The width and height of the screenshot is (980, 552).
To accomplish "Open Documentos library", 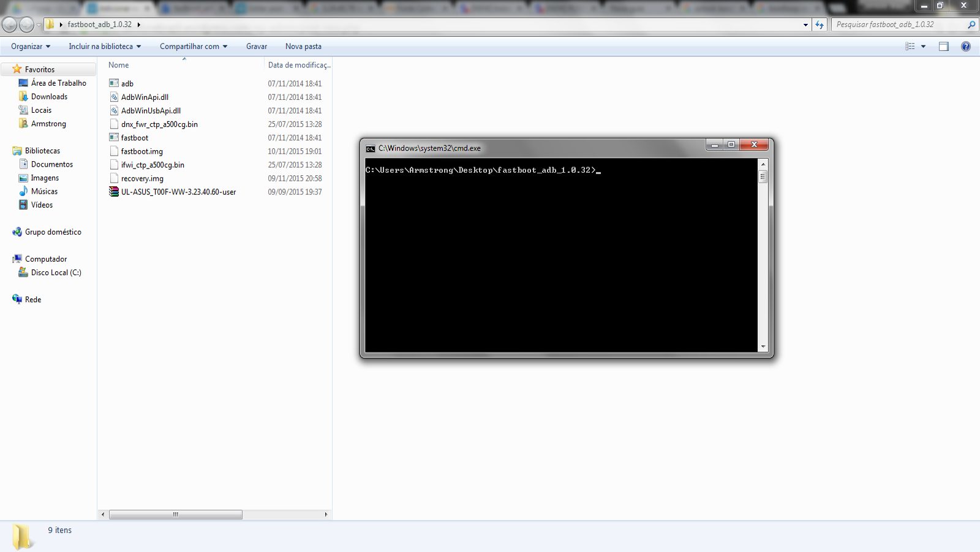I will [x=52, y=164].
